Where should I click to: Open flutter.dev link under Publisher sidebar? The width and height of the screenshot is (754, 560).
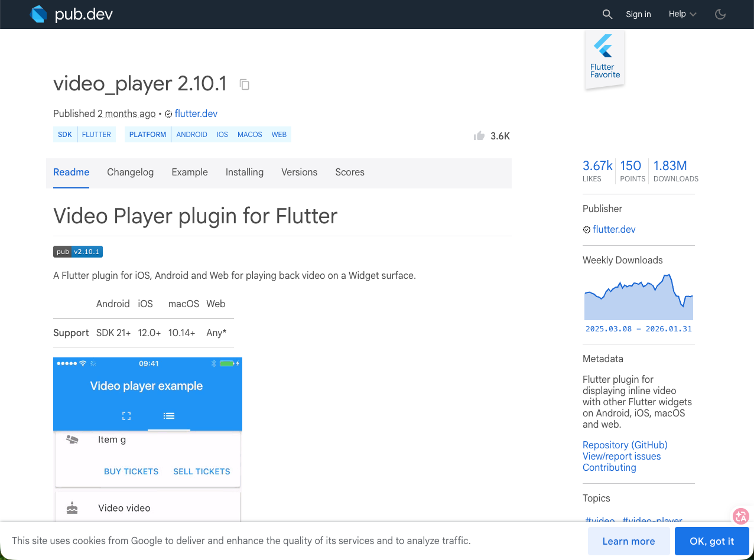(x=614, y=230)
